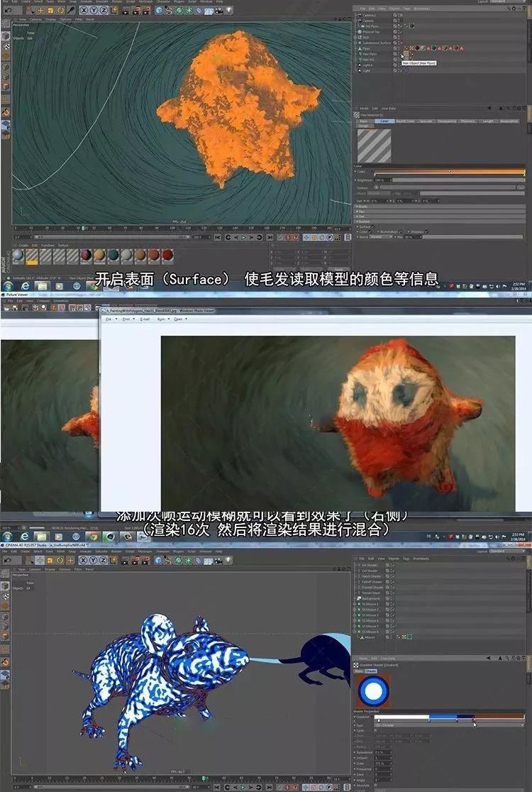Open Display menu in hair scene viewport

coord(51,19)
